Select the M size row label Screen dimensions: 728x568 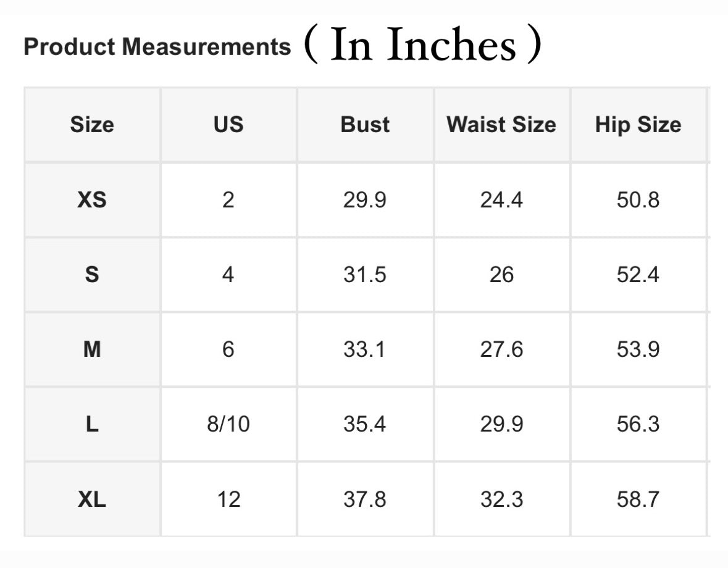pyautogui.click(x=92, y=350)
